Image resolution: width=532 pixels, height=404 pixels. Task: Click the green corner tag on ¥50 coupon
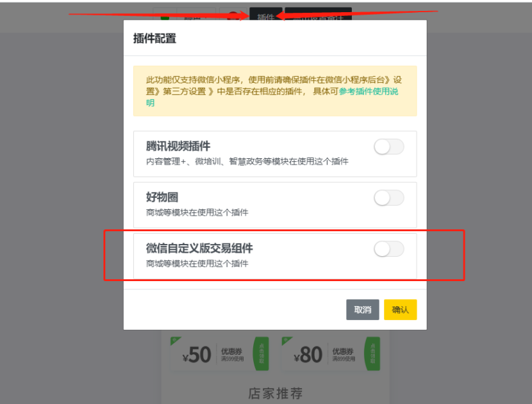click(x=175, y=341)
